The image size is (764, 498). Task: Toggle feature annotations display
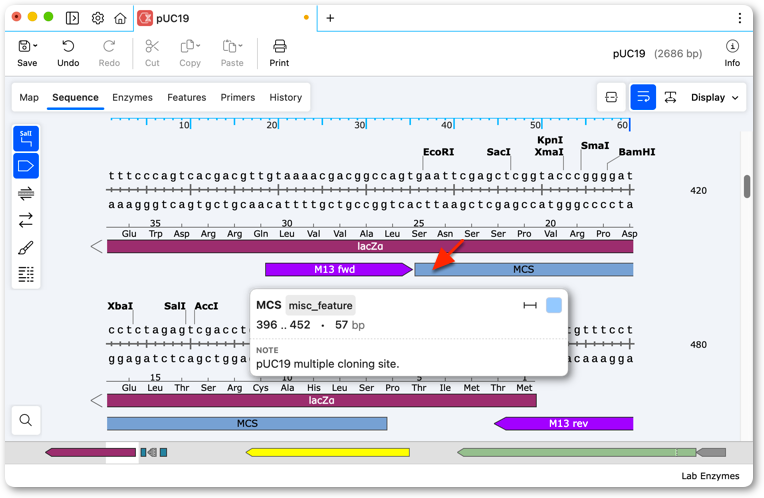(26, 166)
